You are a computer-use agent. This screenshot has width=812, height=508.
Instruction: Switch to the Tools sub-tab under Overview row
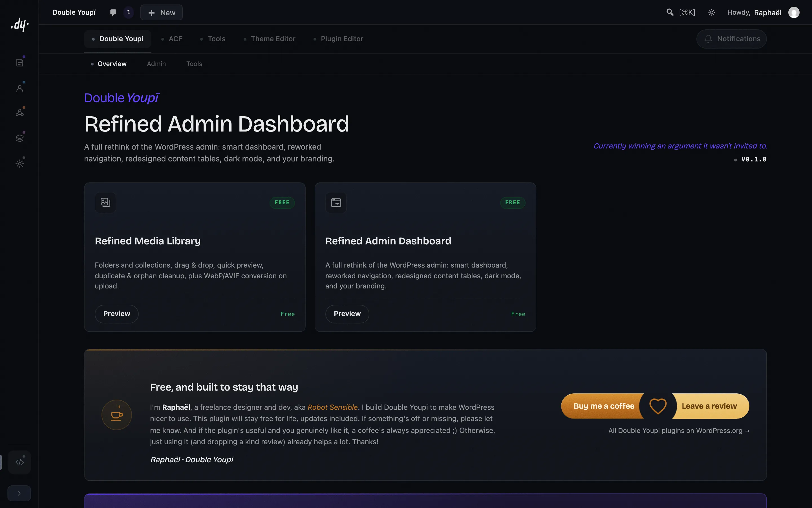point(194,64)
